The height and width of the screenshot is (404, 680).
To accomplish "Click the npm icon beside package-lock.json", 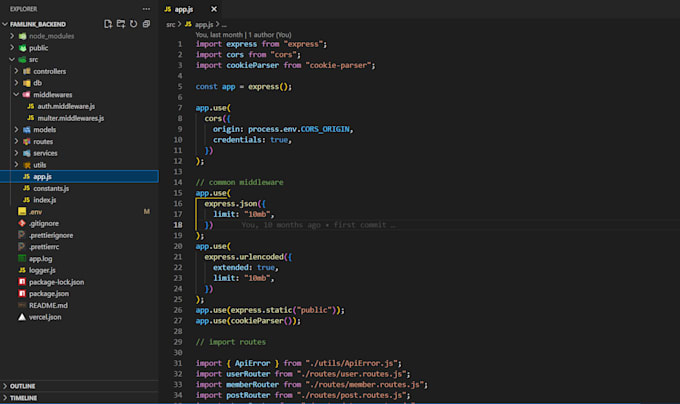I will (x=22, y=282).
